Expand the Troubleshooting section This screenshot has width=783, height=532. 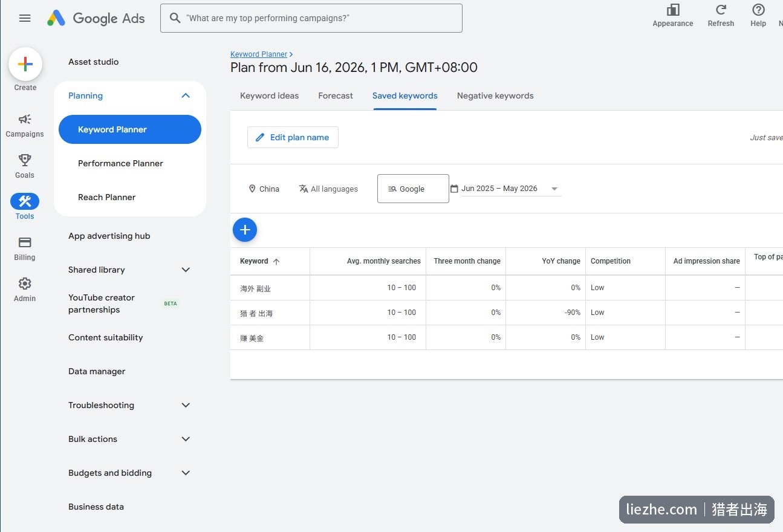186,405
